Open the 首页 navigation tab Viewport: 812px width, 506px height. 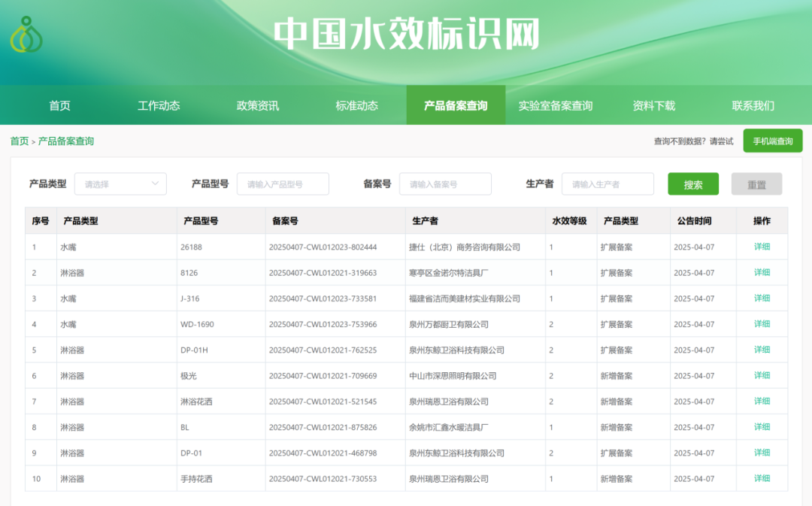59,106
